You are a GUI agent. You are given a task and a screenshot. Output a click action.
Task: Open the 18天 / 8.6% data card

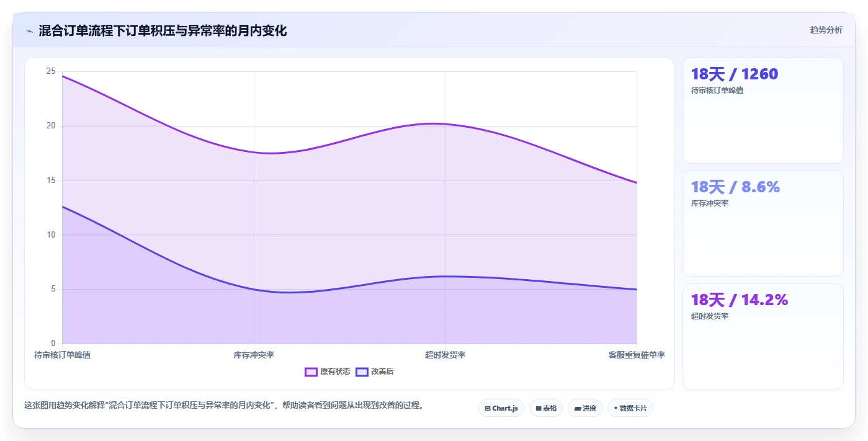[763, 223]
